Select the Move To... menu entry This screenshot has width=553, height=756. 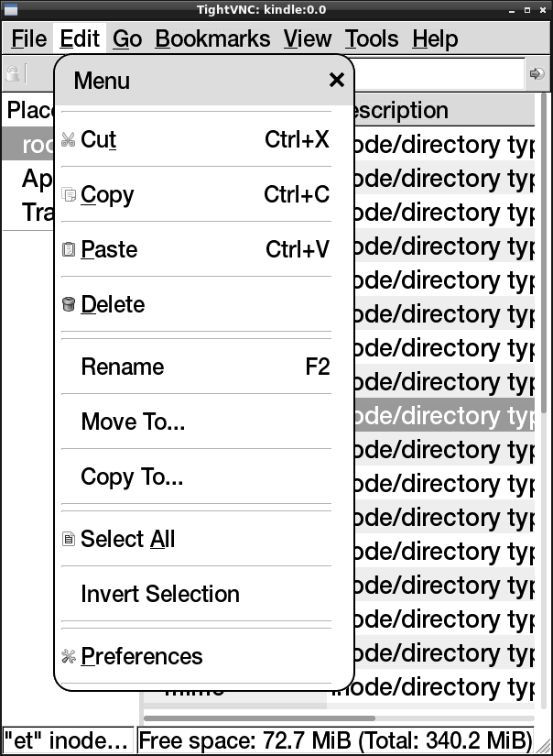click(x=133, y=422)
